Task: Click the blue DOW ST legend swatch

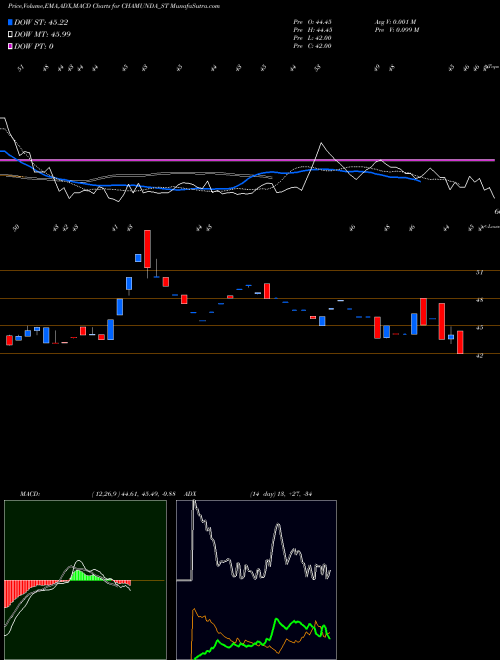Action: click(10, 22)
